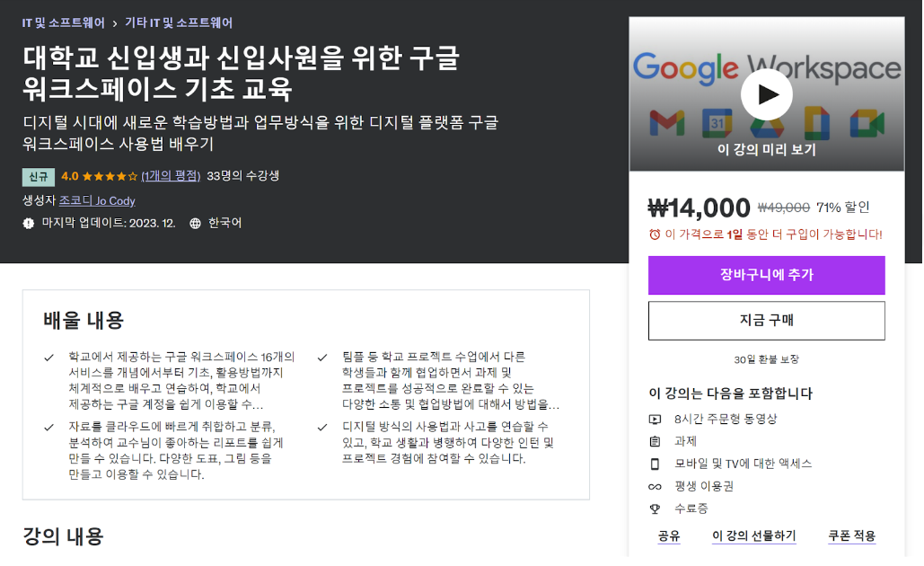Click checkmark beside 학교에서 제공하는 구글 item
Screen dimensions: 924x566
[x=48, y=358]
